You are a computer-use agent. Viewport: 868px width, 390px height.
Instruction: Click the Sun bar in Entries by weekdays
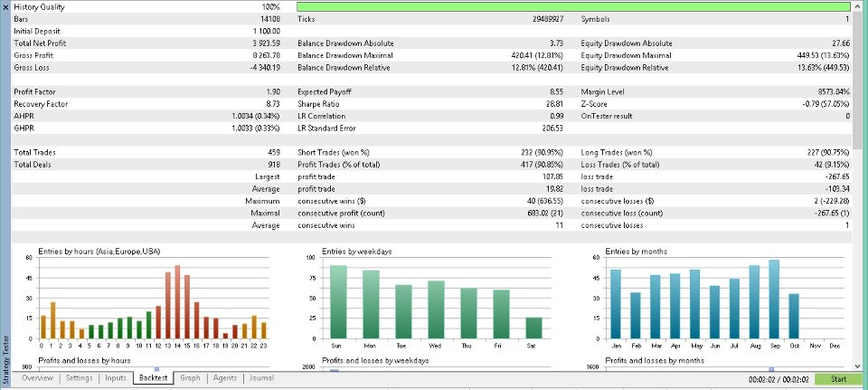point(338,302)
